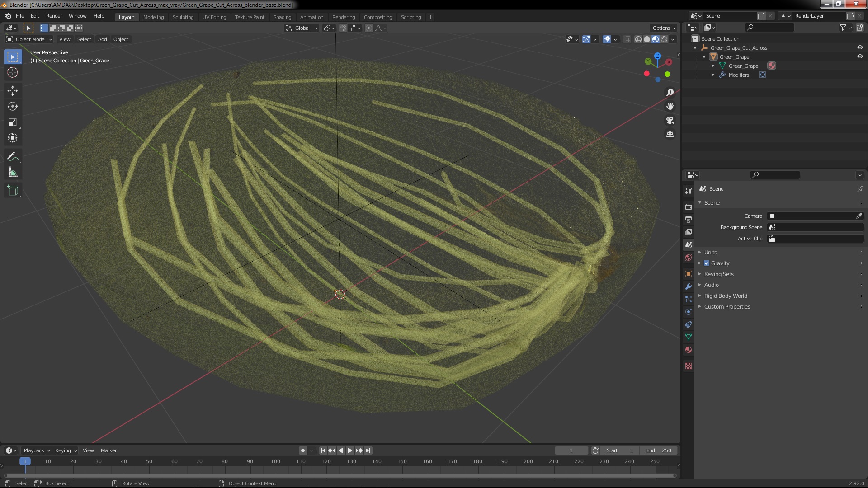Open the Material properties tab
868x488 pixels.
pyautogui.click(x=689, y=350)
